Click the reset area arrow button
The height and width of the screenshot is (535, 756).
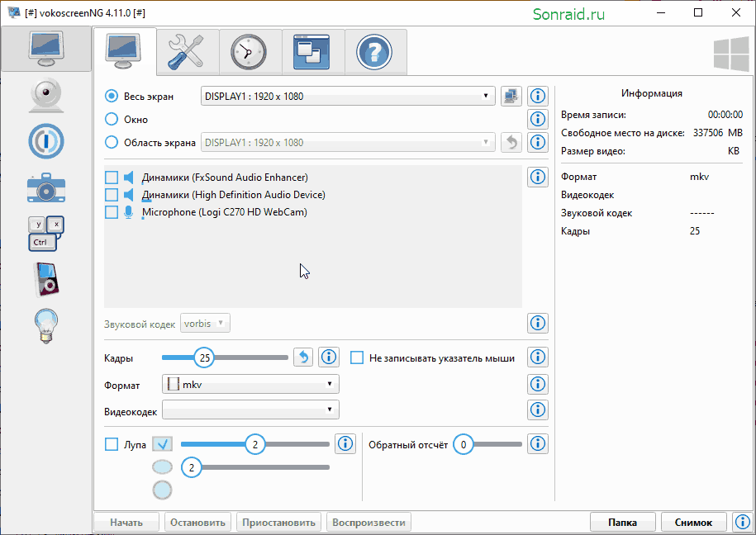511,142
